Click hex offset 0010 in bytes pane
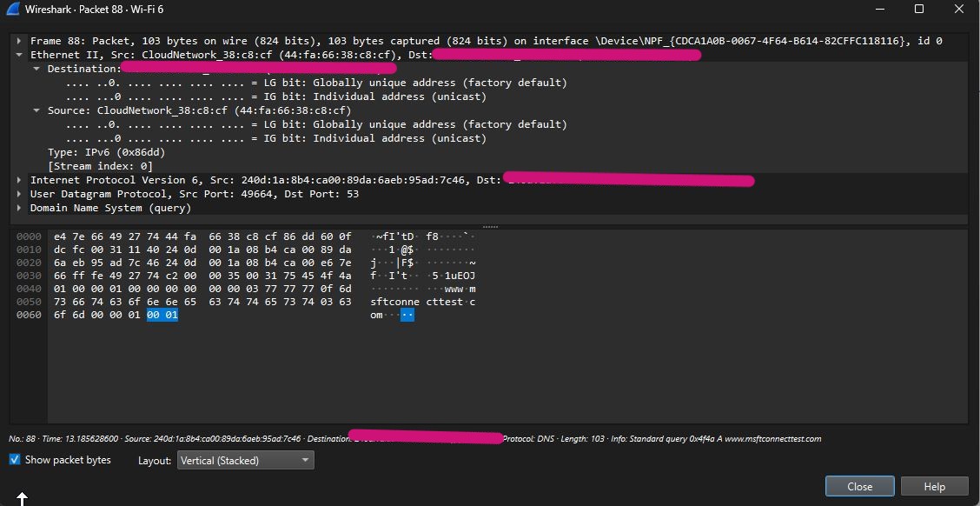 click(28, 250)
